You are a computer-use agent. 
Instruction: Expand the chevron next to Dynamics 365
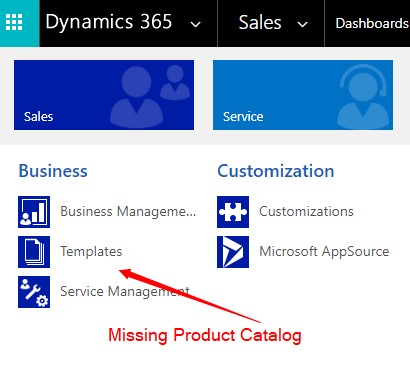point(195,24)
